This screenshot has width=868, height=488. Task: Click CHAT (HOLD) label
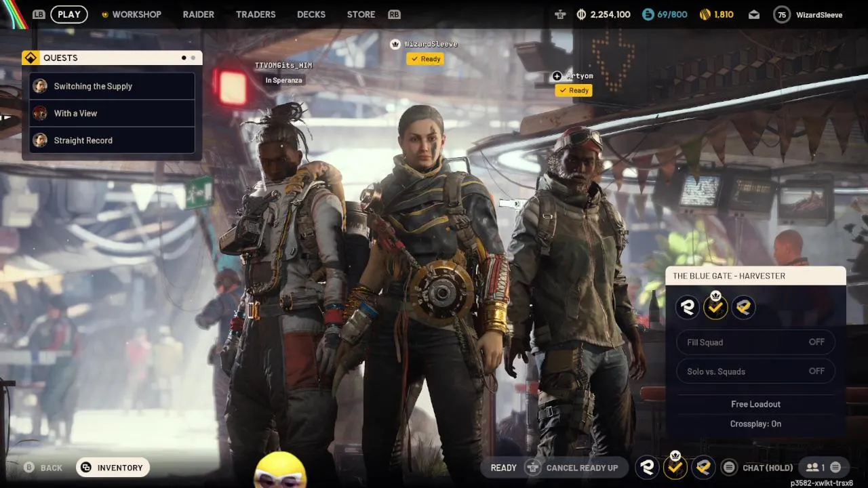(x=768, y=468)
